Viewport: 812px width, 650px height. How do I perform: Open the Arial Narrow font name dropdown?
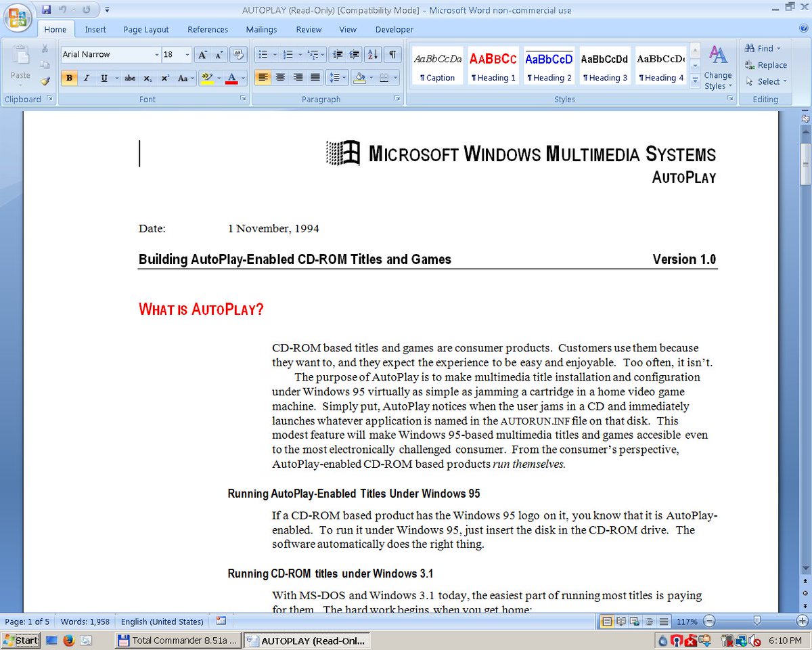click(156, 55)
